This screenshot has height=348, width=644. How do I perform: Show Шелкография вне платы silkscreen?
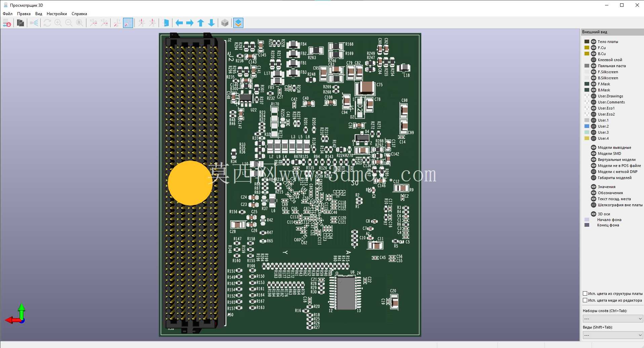point(594,205)
